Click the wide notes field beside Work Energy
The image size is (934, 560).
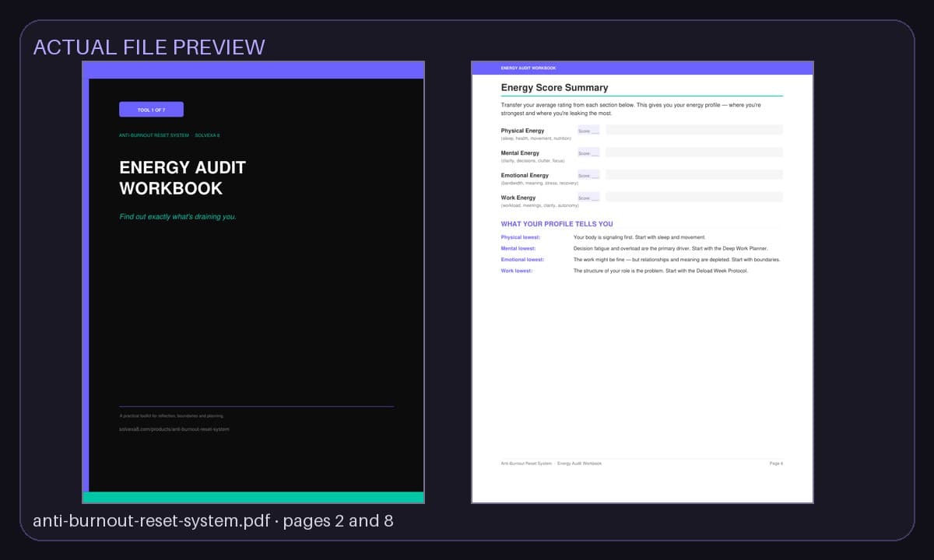(x=694, y=198)
